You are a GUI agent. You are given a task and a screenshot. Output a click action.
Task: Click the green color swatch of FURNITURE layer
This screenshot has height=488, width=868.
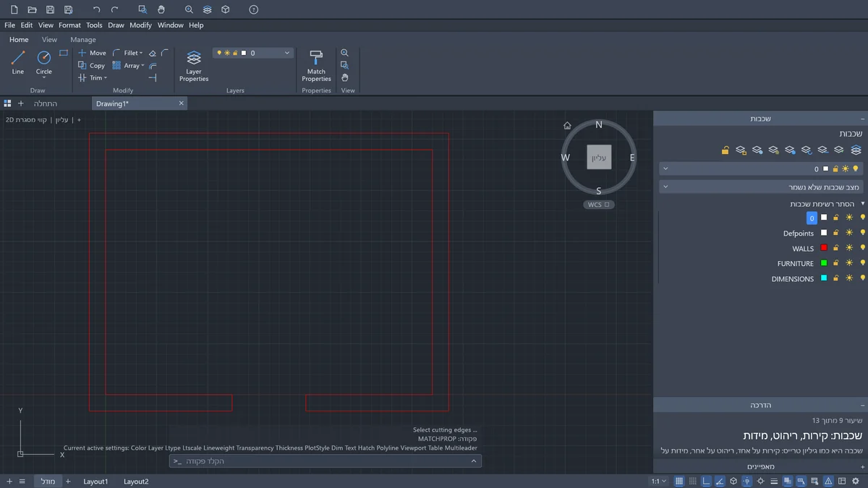pyautogui.click(x=823, y=263)
